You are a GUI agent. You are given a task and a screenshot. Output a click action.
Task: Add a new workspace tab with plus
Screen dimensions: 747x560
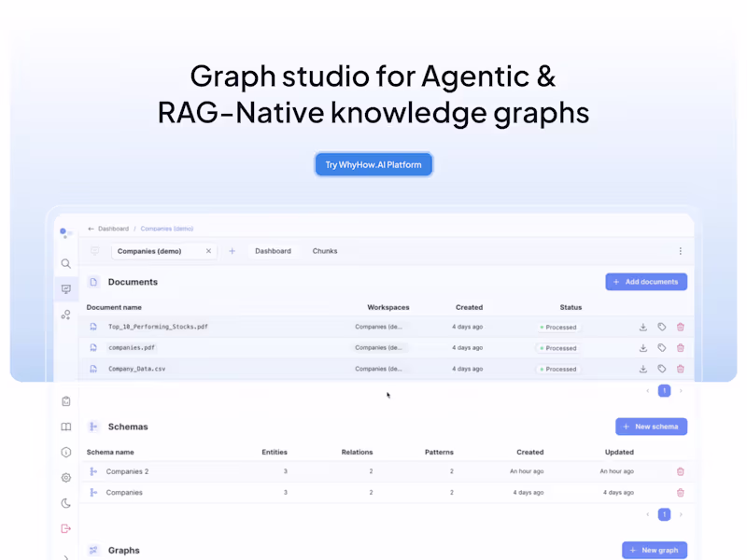[x=232, y=251]
